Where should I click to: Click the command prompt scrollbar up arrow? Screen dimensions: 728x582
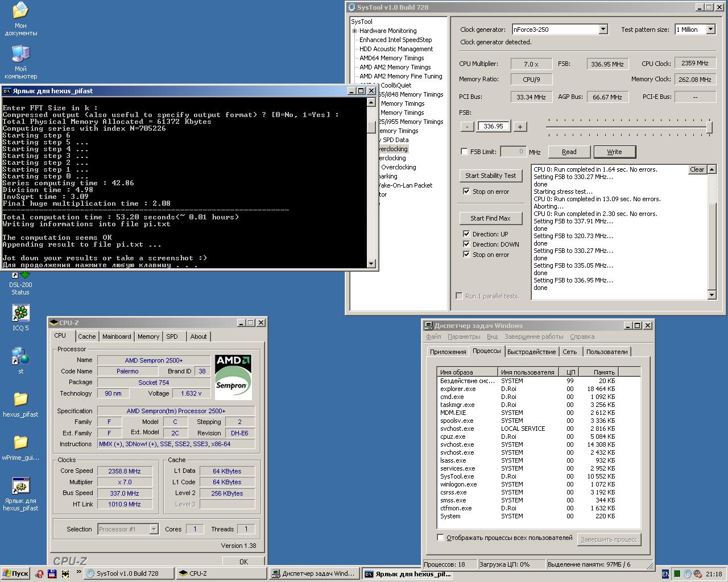click(371, 102)
